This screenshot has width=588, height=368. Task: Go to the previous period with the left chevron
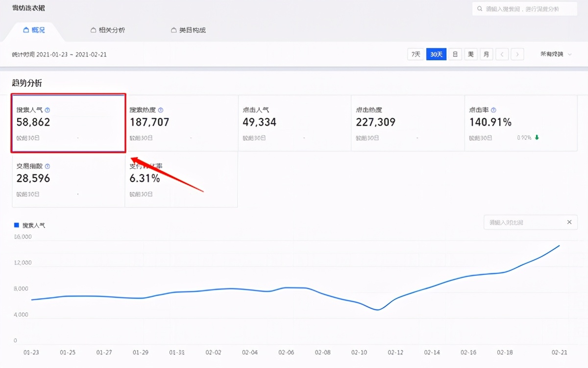[x=502, y=54]
